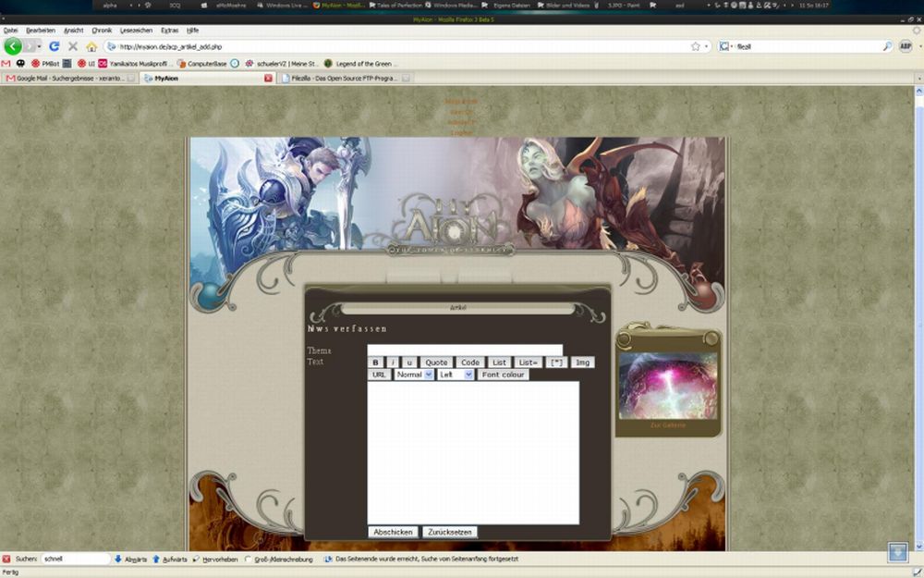Click the stop loading X icon
The height and width of the screenshot is (578, 924).
click(73, 46)
